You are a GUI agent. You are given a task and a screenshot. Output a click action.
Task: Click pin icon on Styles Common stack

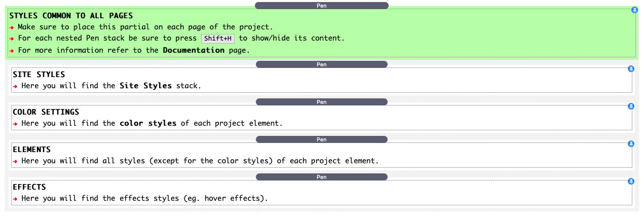[x=634, y=10]
